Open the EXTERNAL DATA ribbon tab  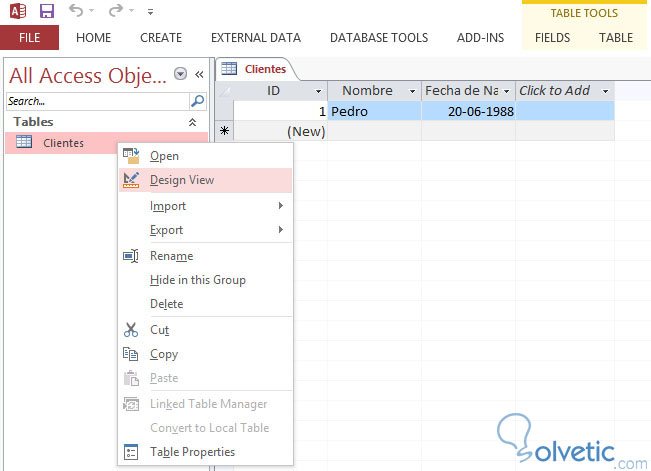point(256,38)
